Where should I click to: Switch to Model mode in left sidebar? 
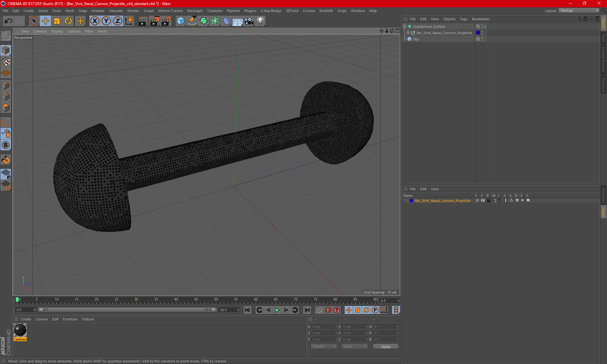pyautogui.click(x=6, y=51)
